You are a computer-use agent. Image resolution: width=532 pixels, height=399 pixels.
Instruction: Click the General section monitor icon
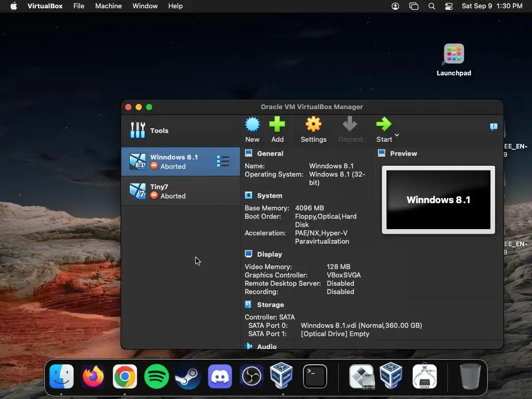[x=249, y=153]
